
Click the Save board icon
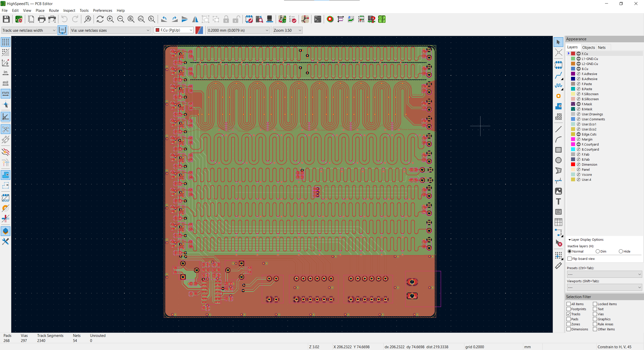click(x=6, y=19)
